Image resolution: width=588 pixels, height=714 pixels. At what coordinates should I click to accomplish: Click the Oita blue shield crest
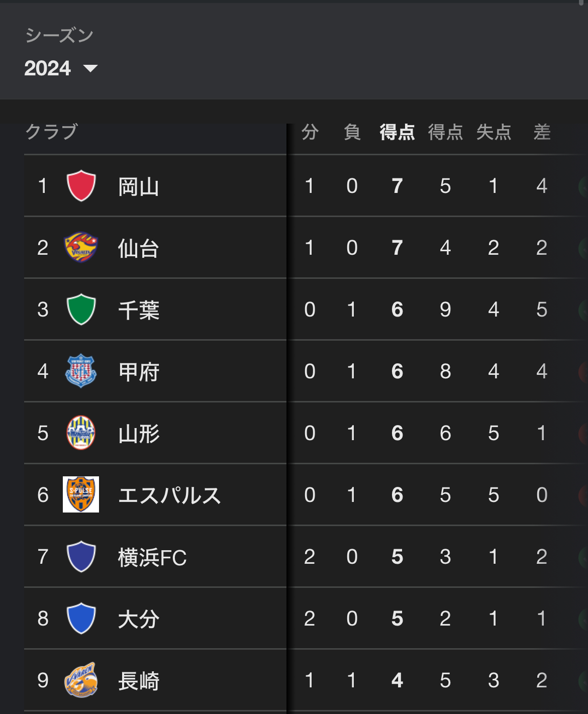point(81,618)
